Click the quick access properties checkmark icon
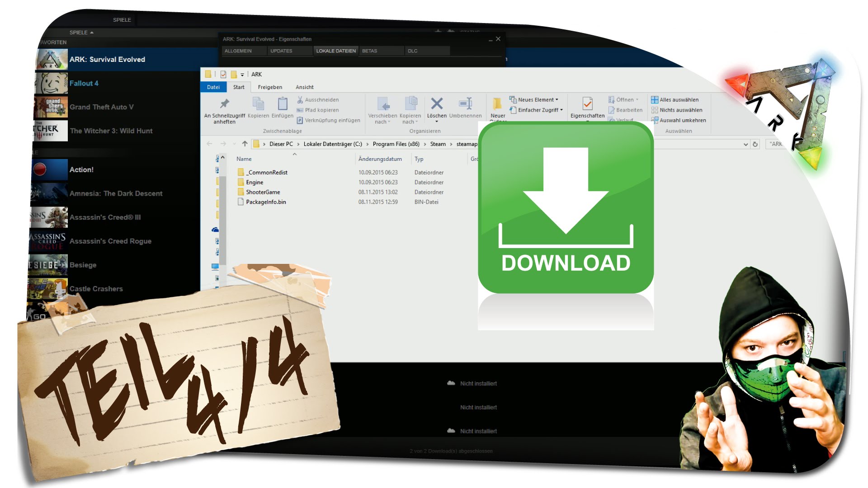This screenshot has height=488, width=868. (x=223, y=75)
